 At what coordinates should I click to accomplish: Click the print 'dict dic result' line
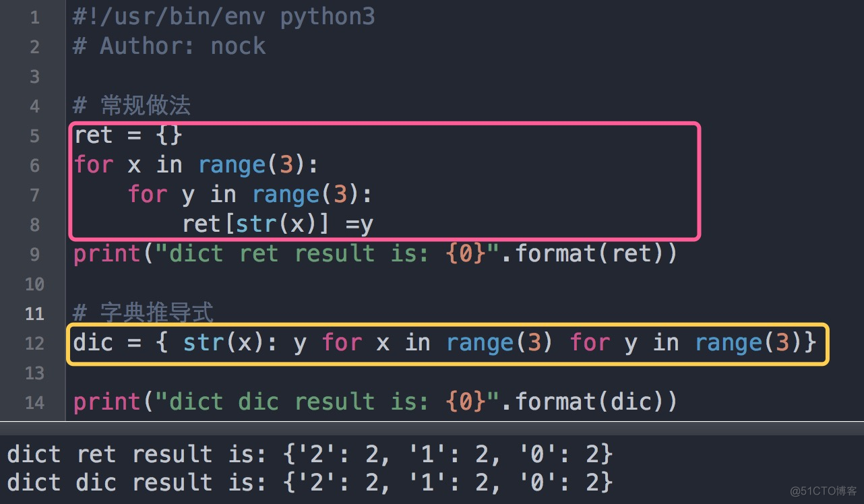click(375, 402)
